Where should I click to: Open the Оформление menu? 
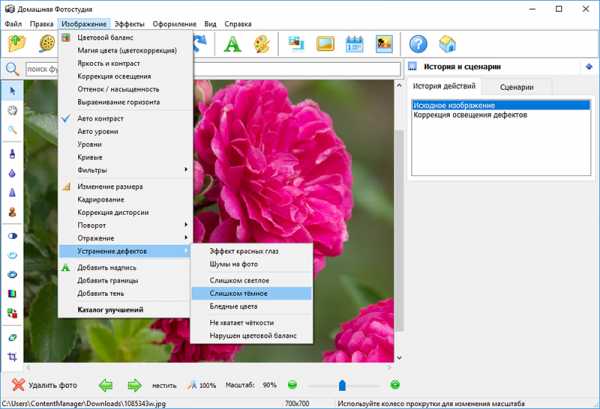(174, 24)
